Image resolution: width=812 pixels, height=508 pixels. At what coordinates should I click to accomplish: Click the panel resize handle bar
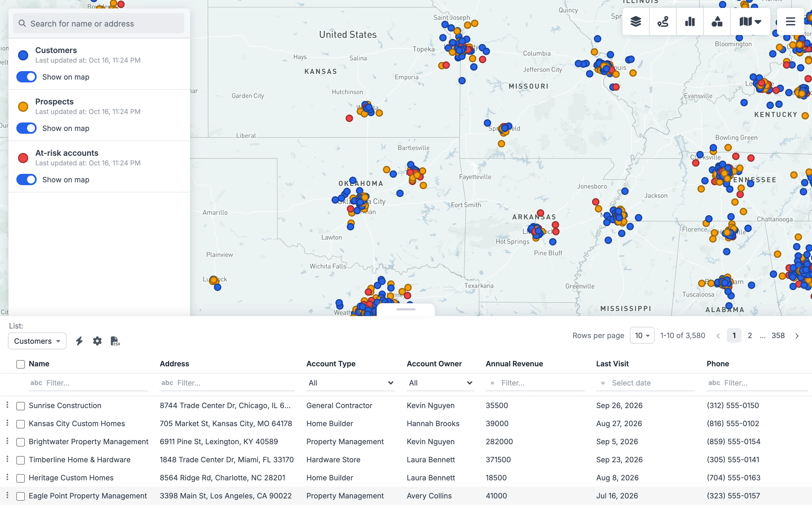406,309
